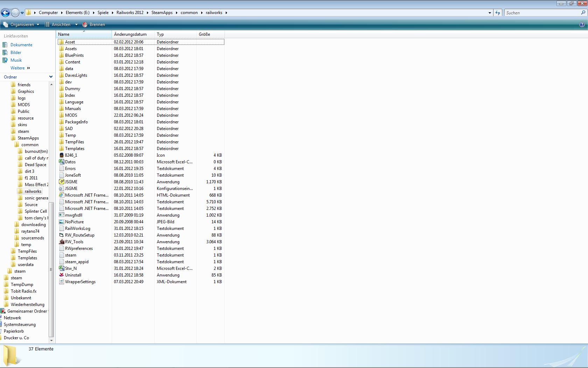This screenshot has height=368, width=588.
Task: Open the recent pages history dropdown arrow
Action: pos(22,13)
